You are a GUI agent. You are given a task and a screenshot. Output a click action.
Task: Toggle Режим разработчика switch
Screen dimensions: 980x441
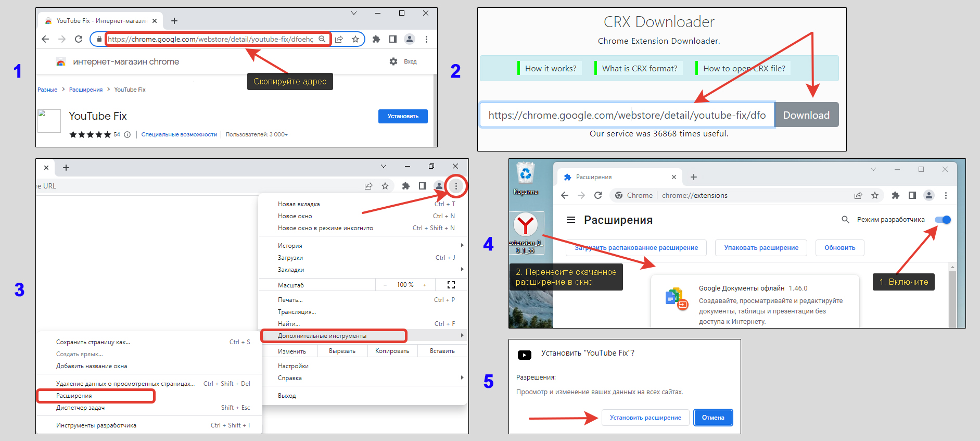(x=943, y=220)
